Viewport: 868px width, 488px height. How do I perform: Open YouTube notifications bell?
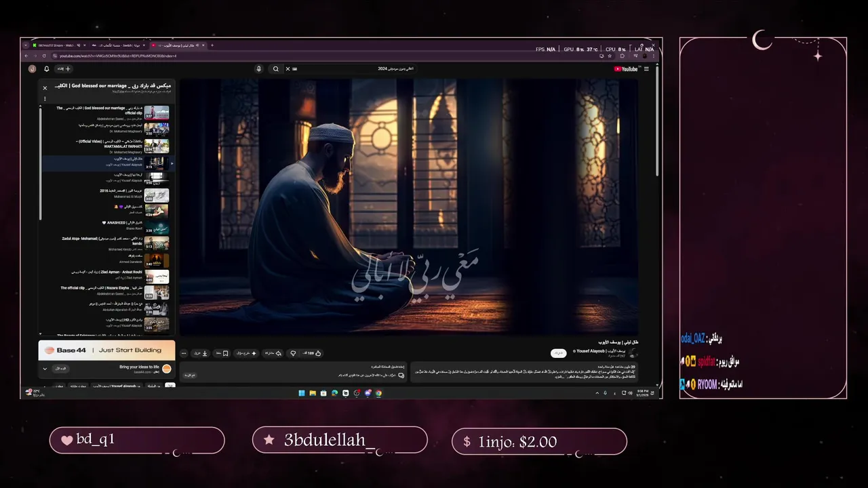tap(47, 68)
